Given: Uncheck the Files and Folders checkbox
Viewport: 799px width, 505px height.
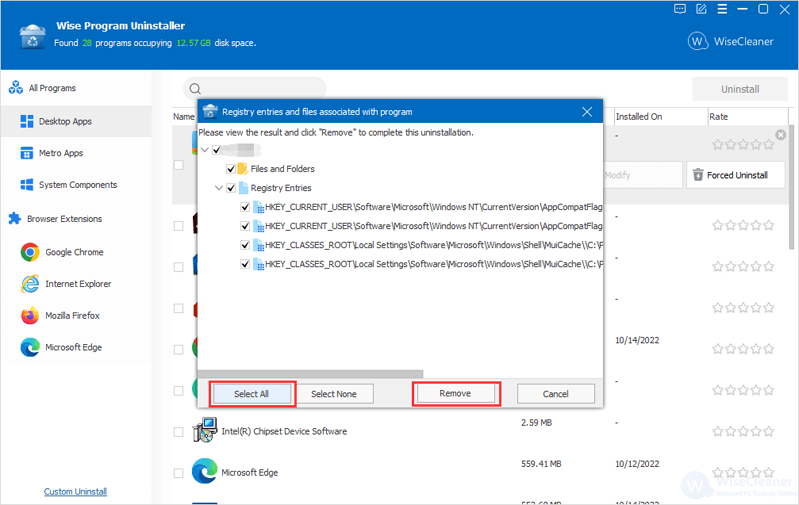Looking at the screenshot, I should [x=231, y=169].
